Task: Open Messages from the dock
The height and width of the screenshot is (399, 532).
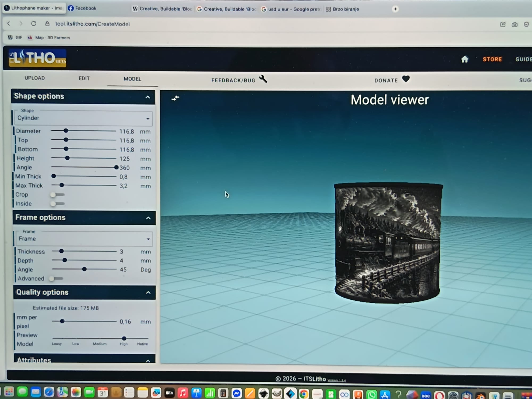Action: (x=22, y=392)
